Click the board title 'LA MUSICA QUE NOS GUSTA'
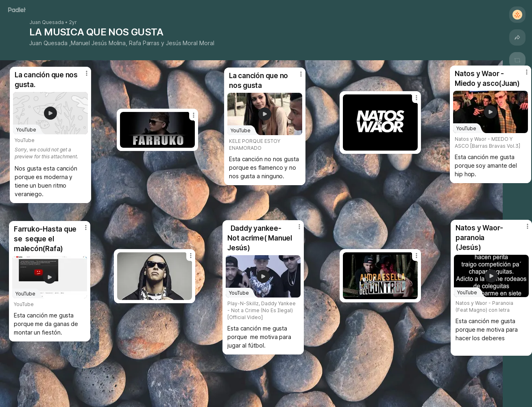This screenshot has width=532, height=407. 96,32
